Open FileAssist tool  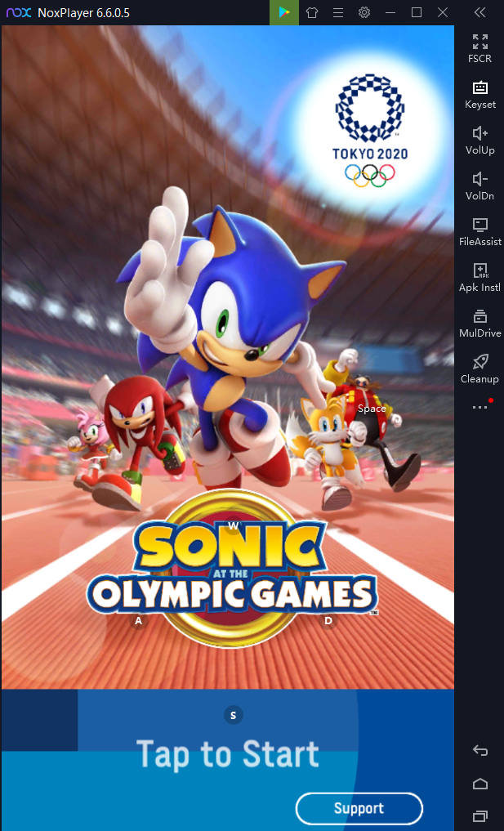pyautogui.click(x=479, y=231)
